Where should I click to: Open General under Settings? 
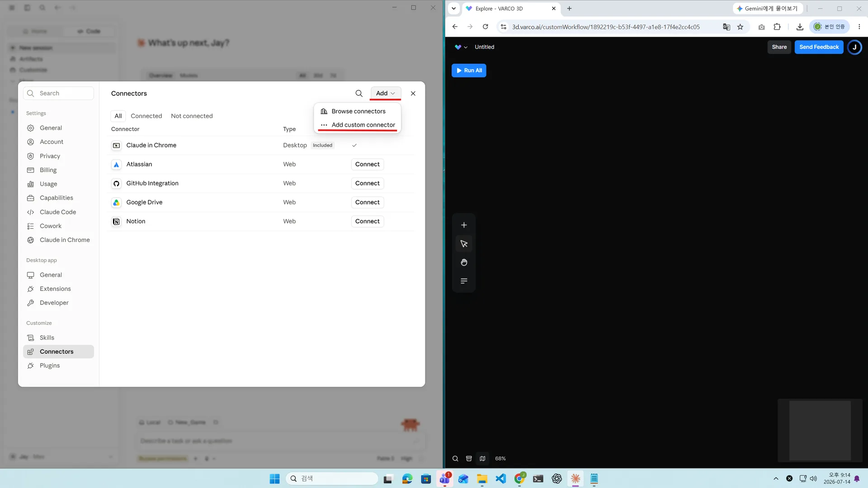[x=58, y=128]
